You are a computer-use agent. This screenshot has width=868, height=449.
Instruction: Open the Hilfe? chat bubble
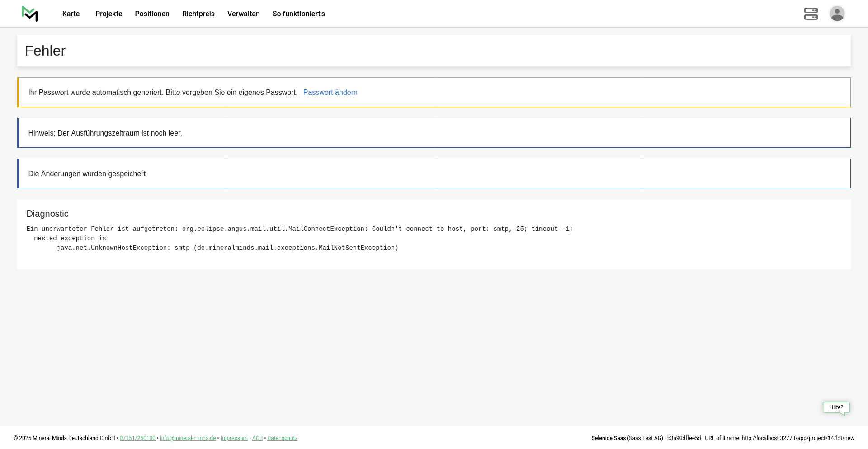click(836, 407)
